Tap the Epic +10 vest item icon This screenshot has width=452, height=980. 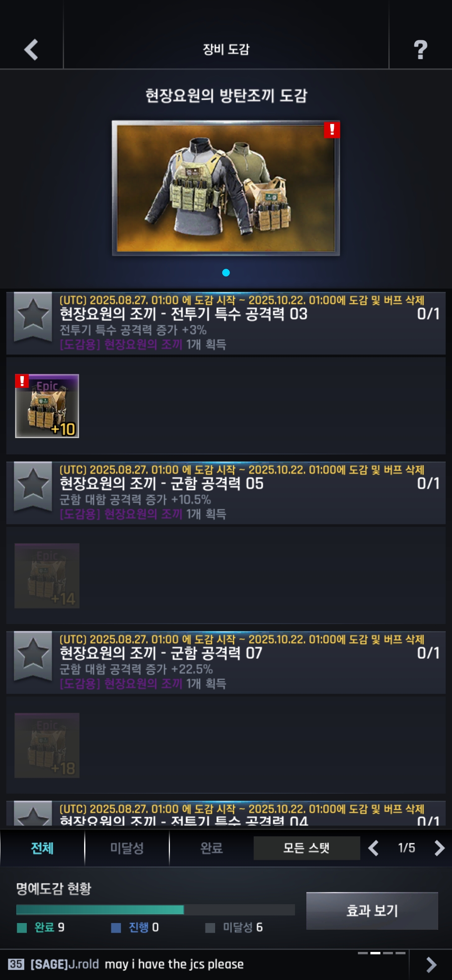click(x=47, y=406)
